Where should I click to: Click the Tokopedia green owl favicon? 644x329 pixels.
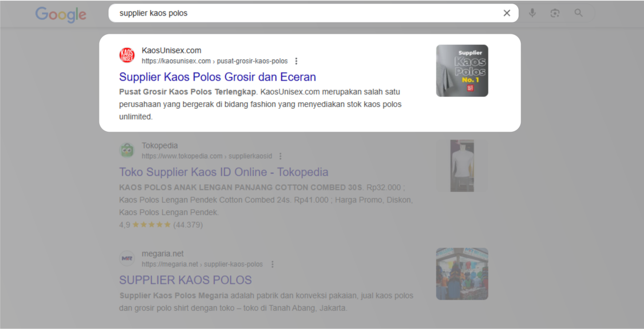(x=127, y=150)
